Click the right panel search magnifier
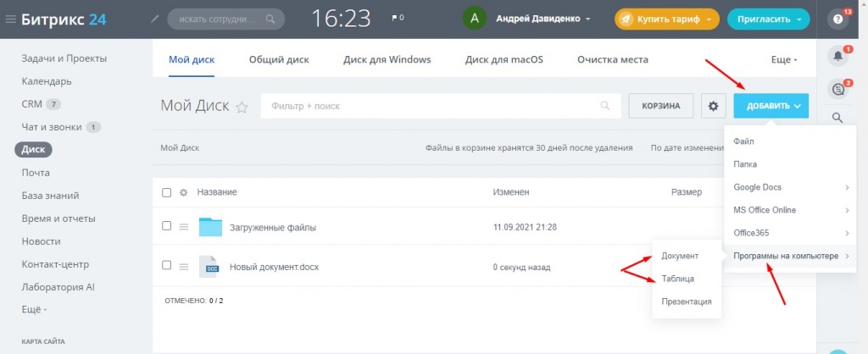 (838, 117)
